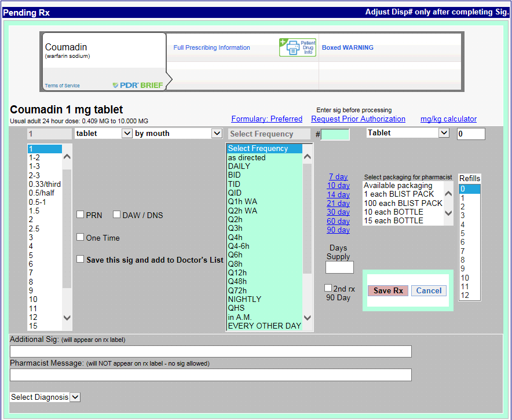Click down arrow of dose quantity list
The width and height of the screenshot is (512, 420).
[x=67, y=318]
